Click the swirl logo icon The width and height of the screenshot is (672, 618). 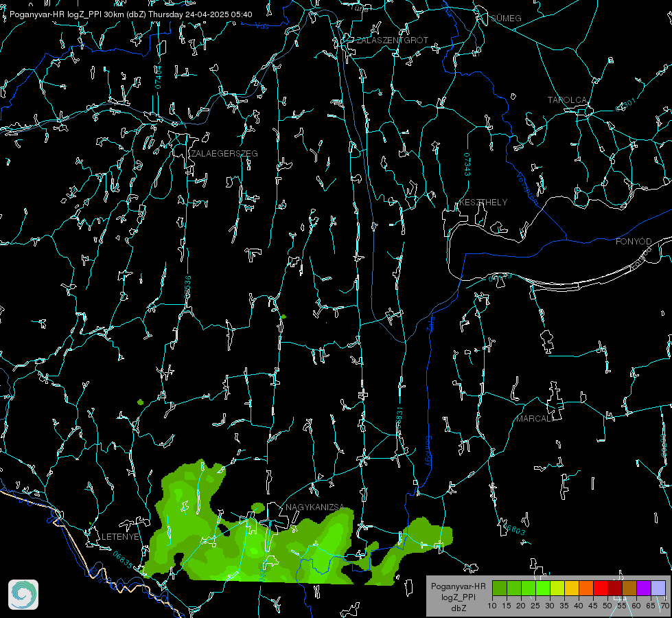[23, 595]
